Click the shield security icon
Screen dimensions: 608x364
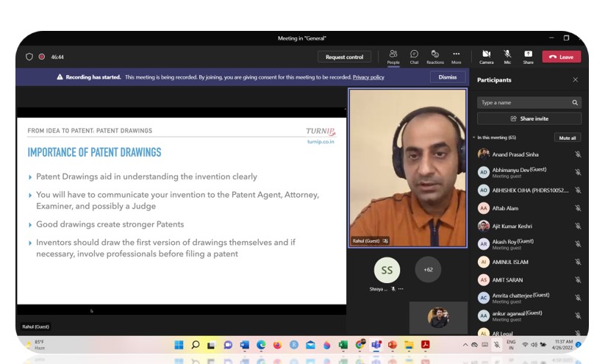(x=29, y=57)
